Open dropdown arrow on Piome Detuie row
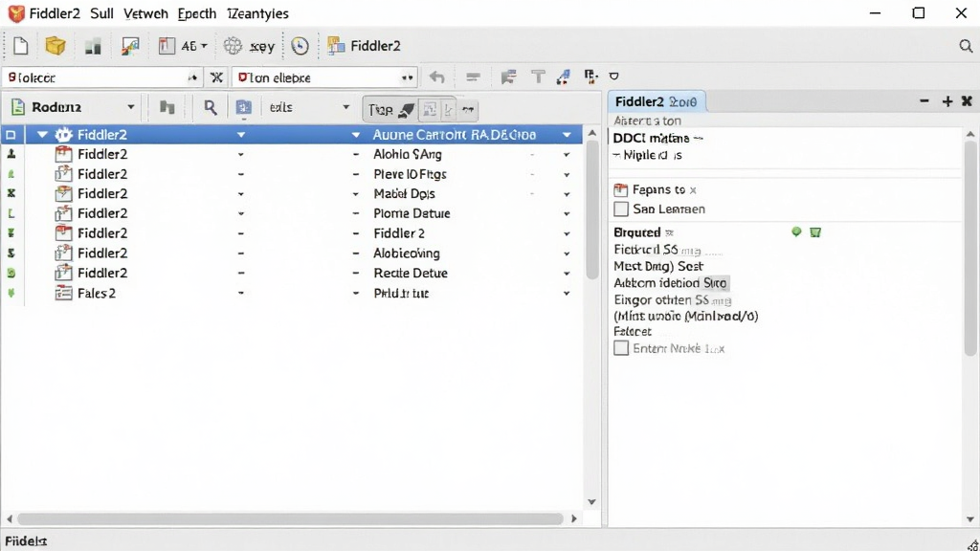980x551 pixels. point(567,213)
